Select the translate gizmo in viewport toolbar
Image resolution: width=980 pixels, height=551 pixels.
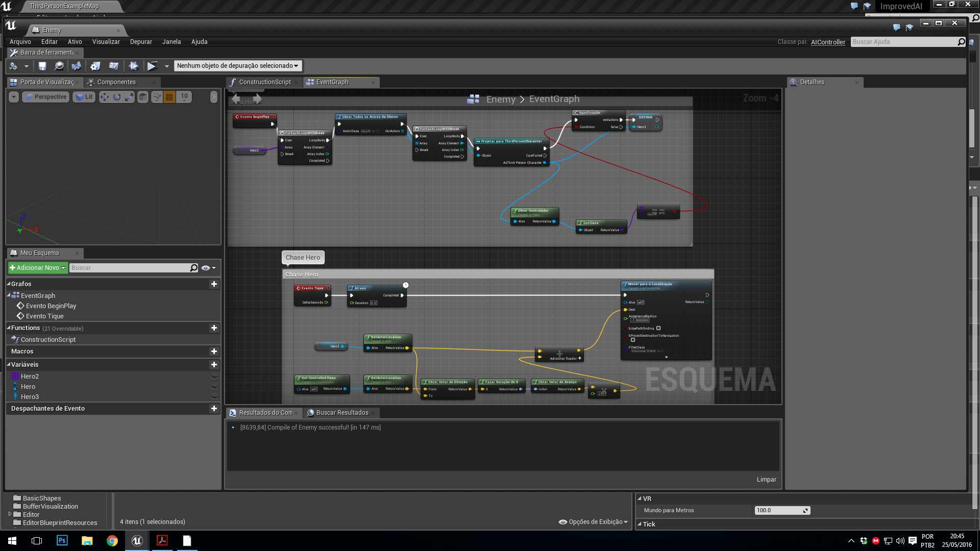click(105, 97)
